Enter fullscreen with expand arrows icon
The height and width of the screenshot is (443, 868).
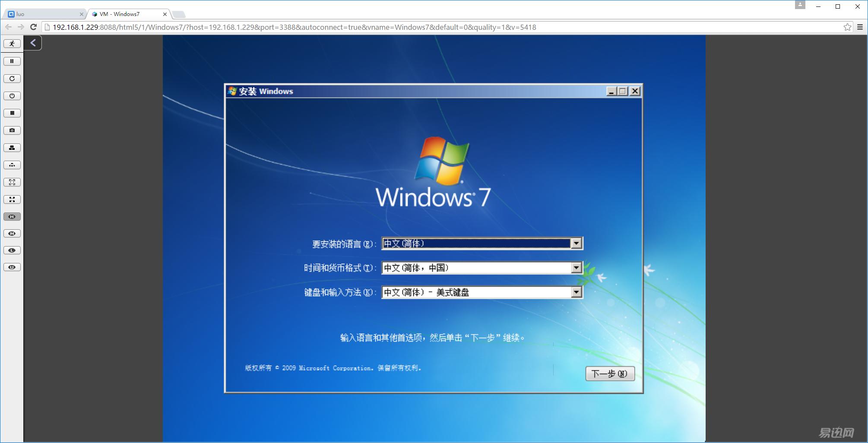(12, 199)
